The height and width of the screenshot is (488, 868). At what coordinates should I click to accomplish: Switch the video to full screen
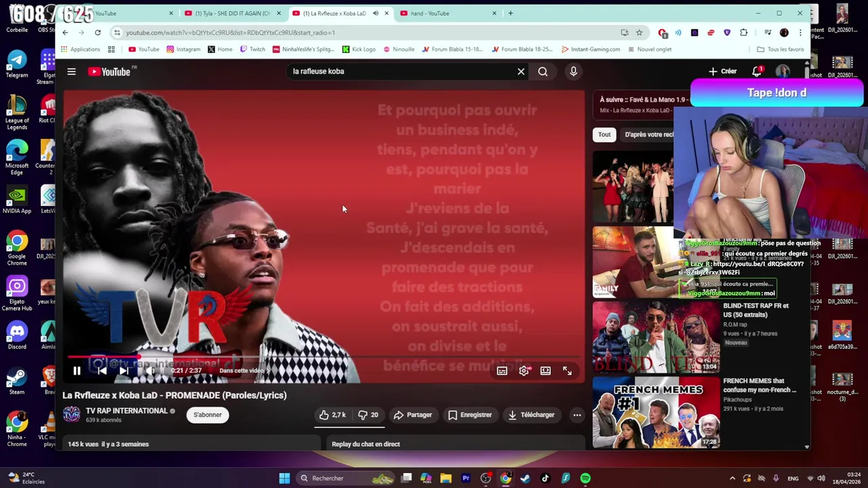pyautogui.click(x=567, y=371)
